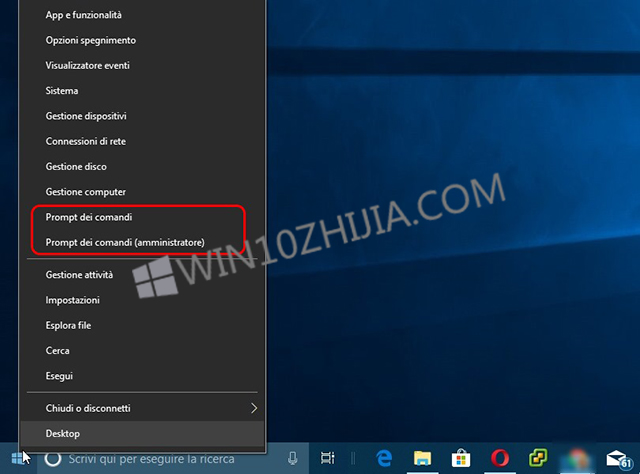This screenshot has width=640, height=474.
Task: Open 'Gestione dispositivi'
Action: tap(142, 116)
